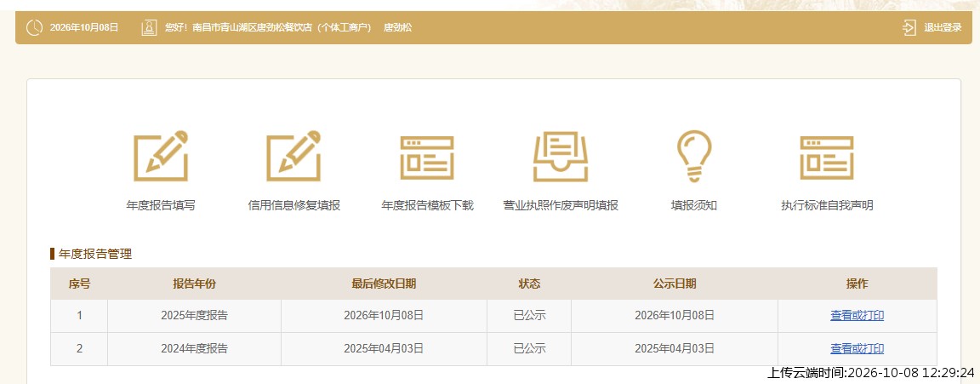Screen dimensions: 980x384
Task: Click the 最后修改日期 column header
Action: [x=384, y=284]
